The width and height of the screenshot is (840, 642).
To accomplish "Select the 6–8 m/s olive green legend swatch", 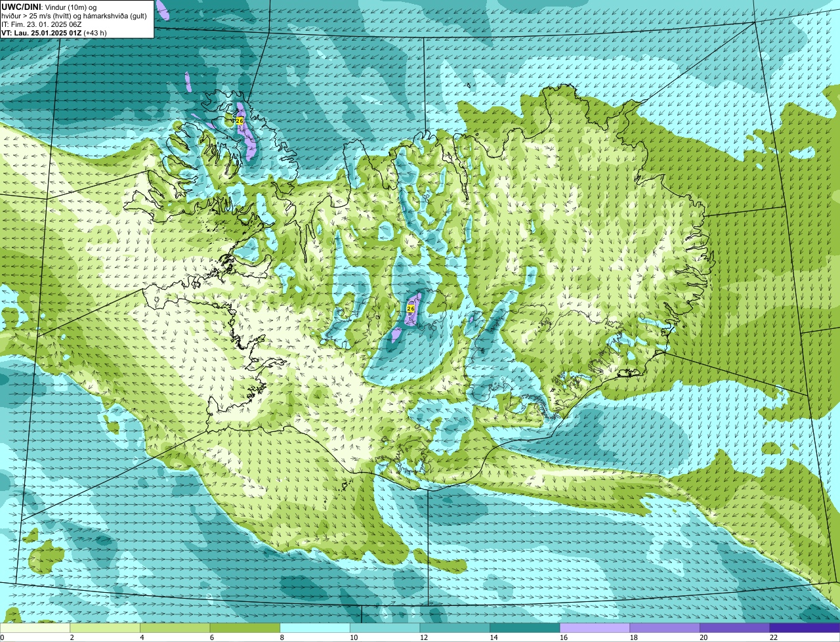I will (x=245, y=628).
